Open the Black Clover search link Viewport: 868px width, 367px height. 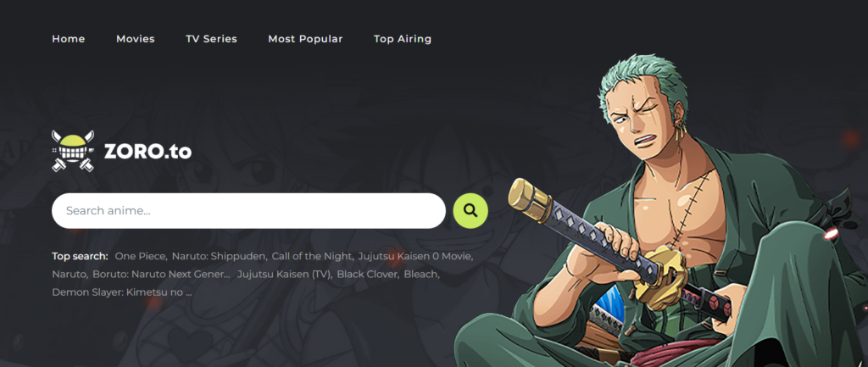pyautogui.click(x=367, y=274)
